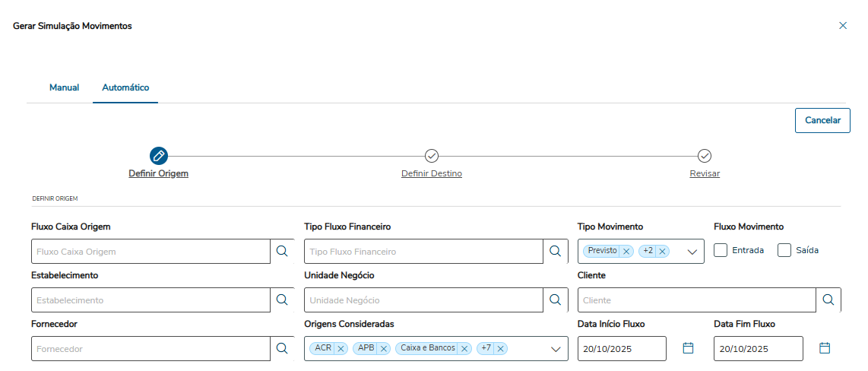
Task: Select the Automático tab
Action: pos(125,87)
